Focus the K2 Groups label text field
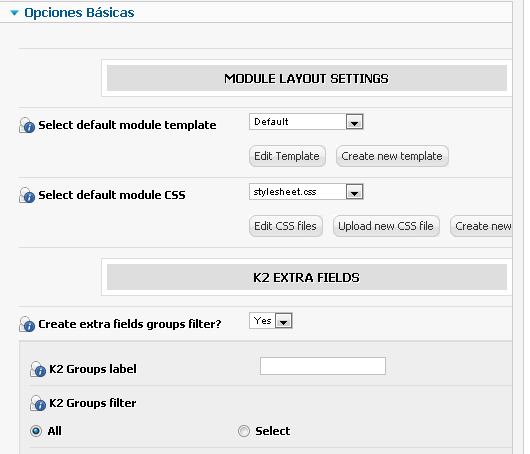The height and width of the screenshot is (454, 530). click(323, 366)
